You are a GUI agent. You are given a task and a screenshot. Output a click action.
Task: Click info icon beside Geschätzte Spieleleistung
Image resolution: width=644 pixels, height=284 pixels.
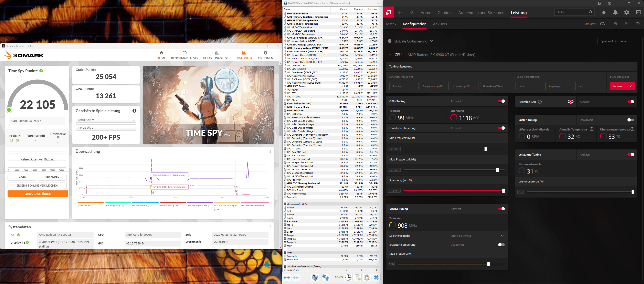pos(134,111)
